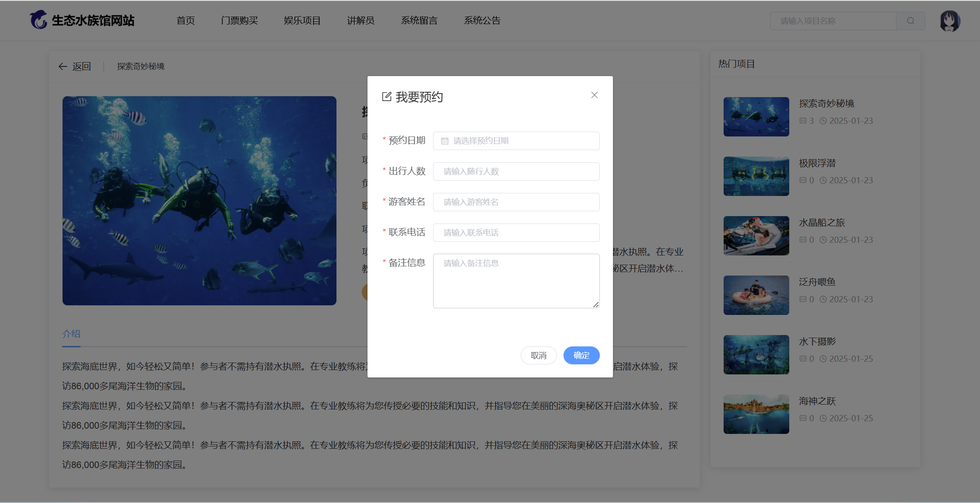
Task: Click the back arrow icon
Action: 63,66
